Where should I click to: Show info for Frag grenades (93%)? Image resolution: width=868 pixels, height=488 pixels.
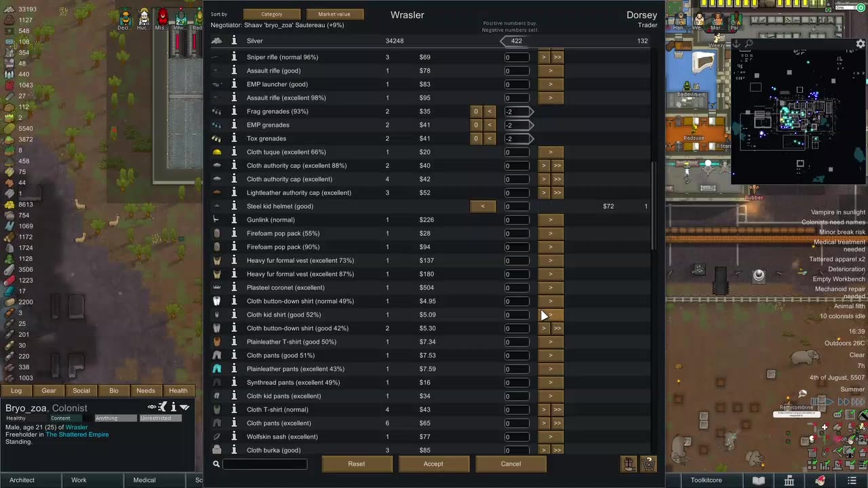coord(234,111)
